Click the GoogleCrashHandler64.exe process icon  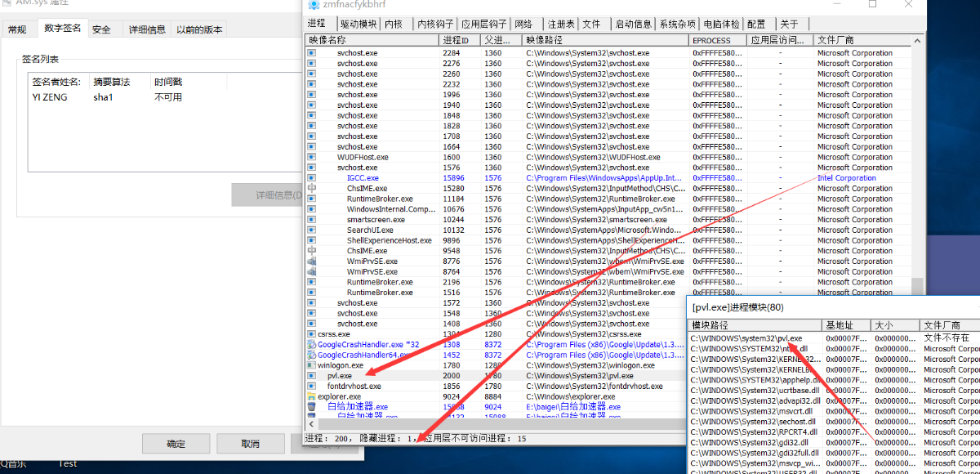coord(311,355)
